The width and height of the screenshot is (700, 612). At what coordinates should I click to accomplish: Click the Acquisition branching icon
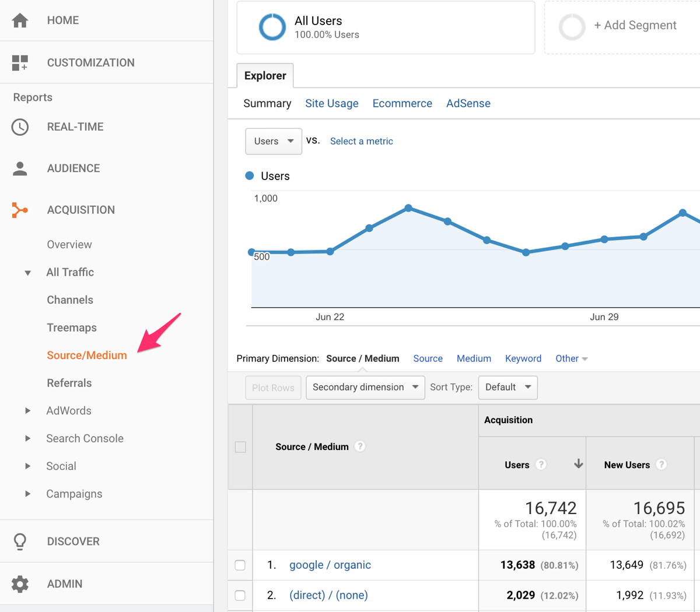point(20,210)
